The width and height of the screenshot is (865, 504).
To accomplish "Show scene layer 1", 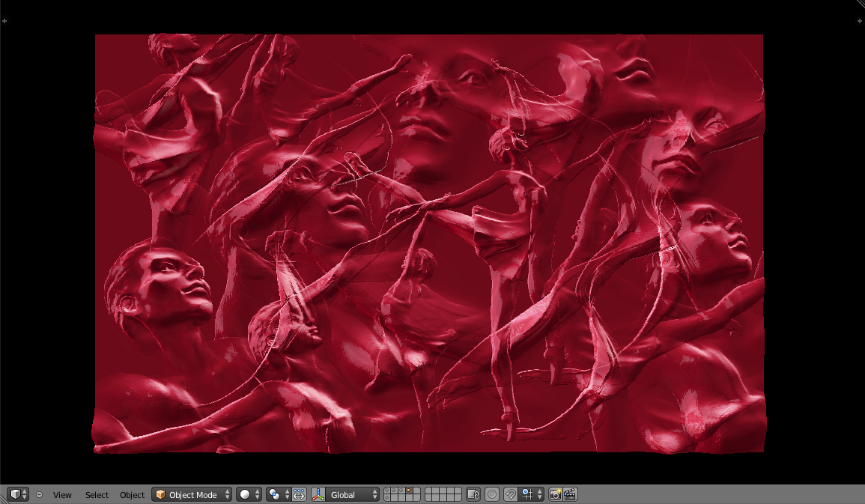I will pyautogui.click(x=387, y=491).
